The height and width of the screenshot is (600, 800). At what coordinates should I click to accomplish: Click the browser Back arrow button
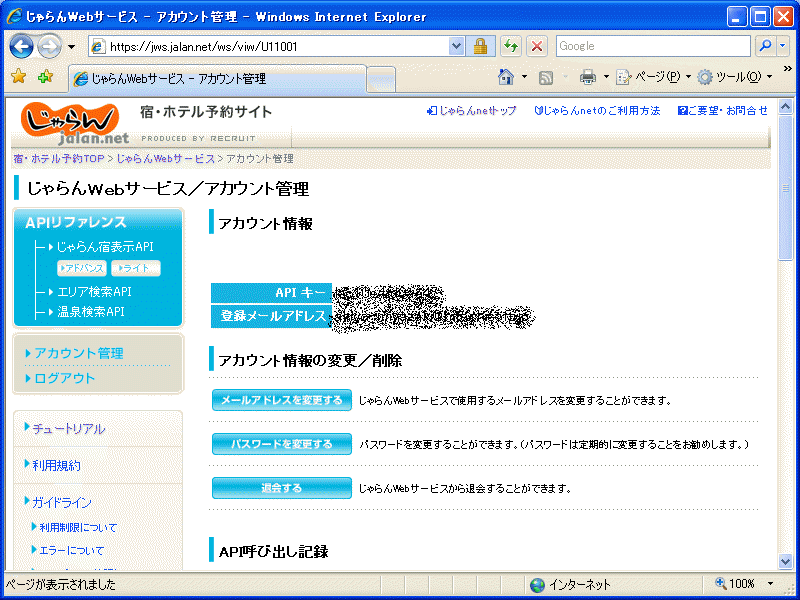click(x=22, y=46)
